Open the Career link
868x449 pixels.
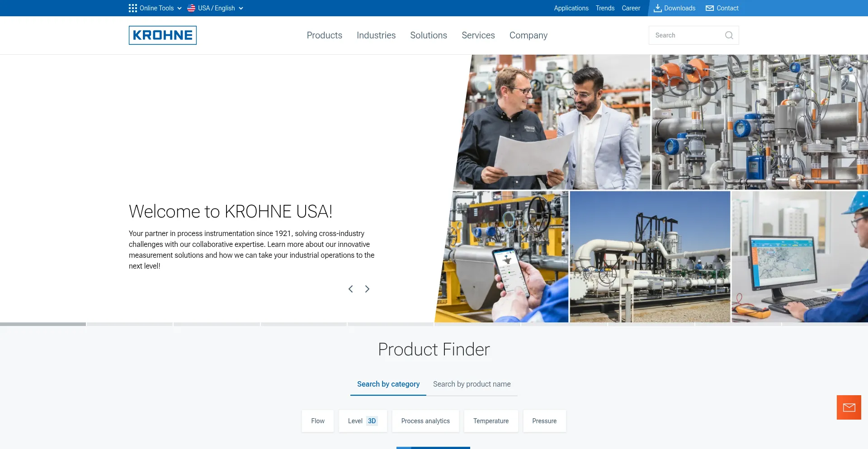[631, 8]
